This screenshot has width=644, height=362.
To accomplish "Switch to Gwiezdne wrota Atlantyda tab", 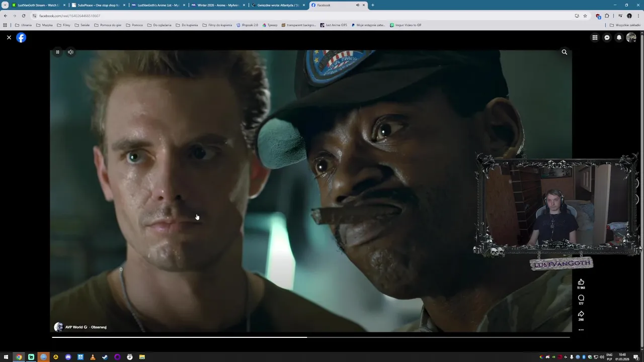I will [278, 5].
